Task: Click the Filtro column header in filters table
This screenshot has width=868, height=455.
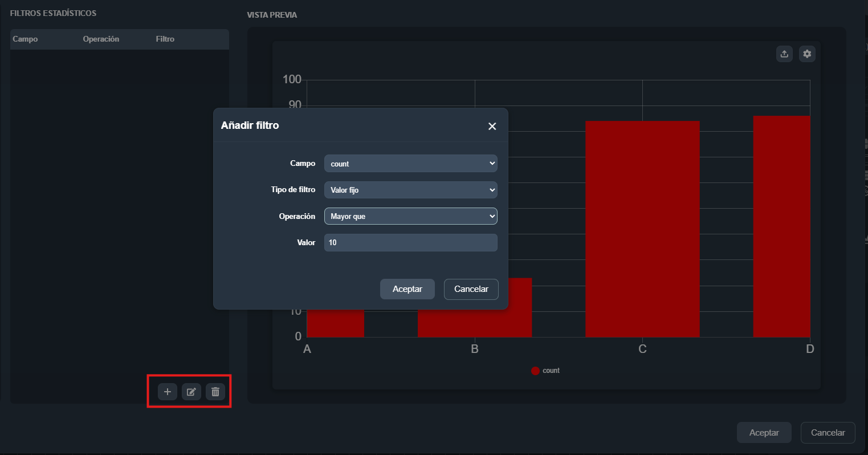Action: (x=165, y=39)
